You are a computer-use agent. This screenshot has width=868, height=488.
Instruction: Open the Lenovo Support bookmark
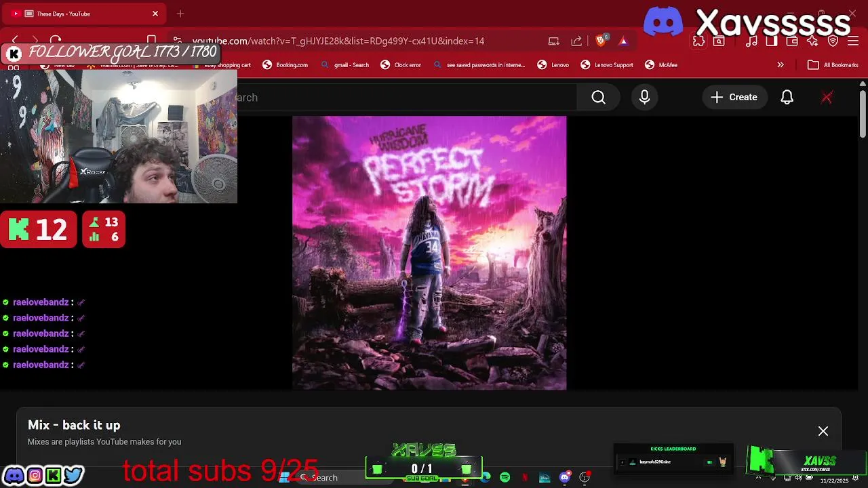pyautogui.click(x=607, y=65)
